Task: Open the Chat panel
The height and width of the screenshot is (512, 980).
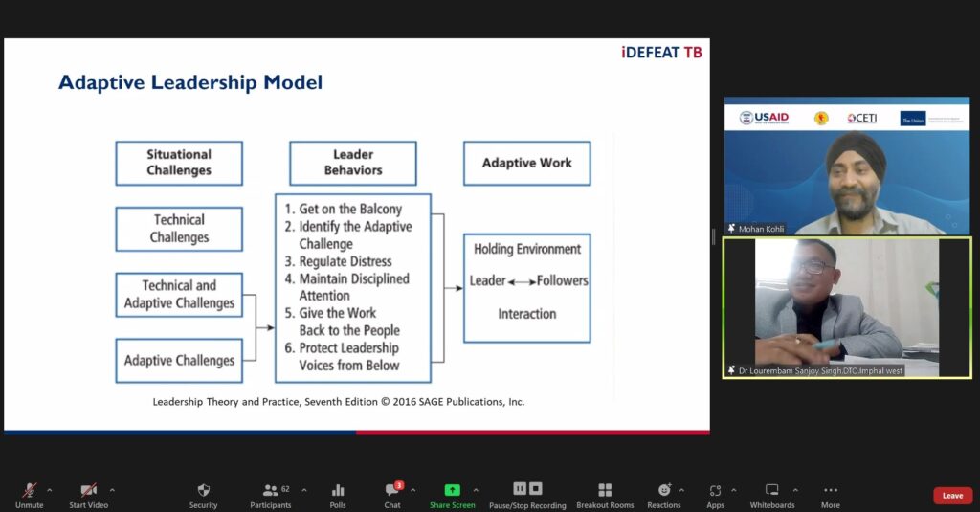Action: pos(391,490)
